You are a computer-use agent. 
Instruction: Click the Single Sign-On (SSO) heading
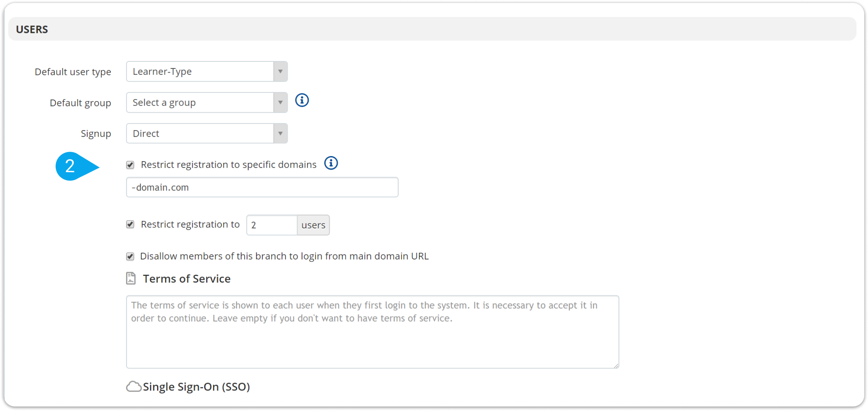196,387
